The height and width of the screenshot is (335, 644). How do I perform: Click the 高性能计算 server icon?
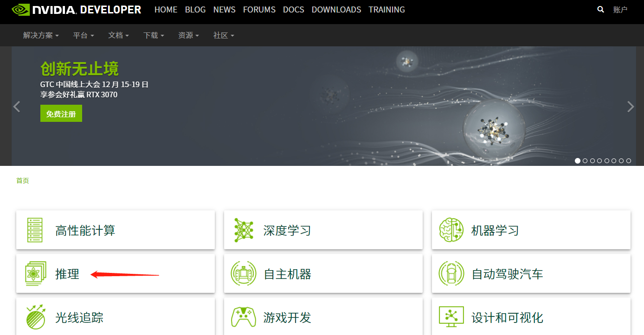point(35,230)
